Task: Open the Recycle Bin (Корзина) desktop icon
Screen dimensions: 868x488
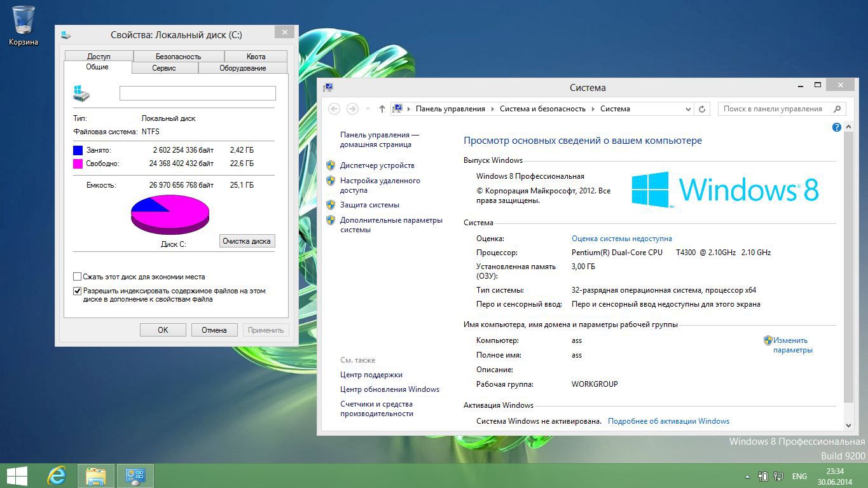Action: point(24,25)
